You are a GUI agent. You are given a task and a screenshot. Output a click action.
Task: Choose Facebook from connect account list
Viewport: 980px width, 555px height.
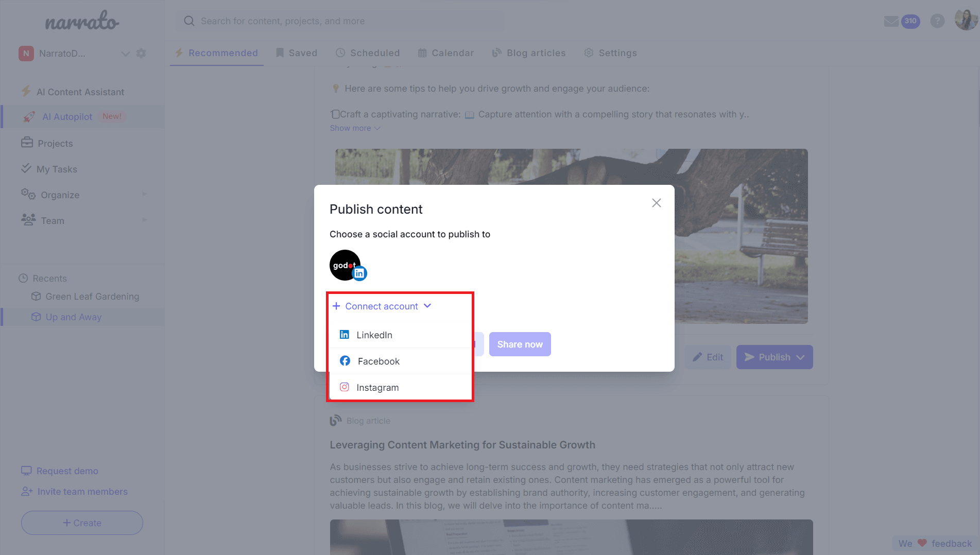(x=401, y=361)
